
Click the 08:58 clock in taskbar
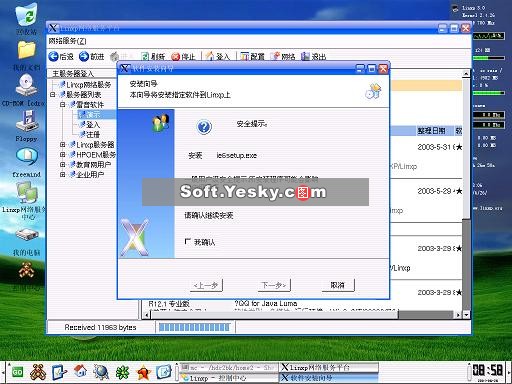click(x=488, y=370)
